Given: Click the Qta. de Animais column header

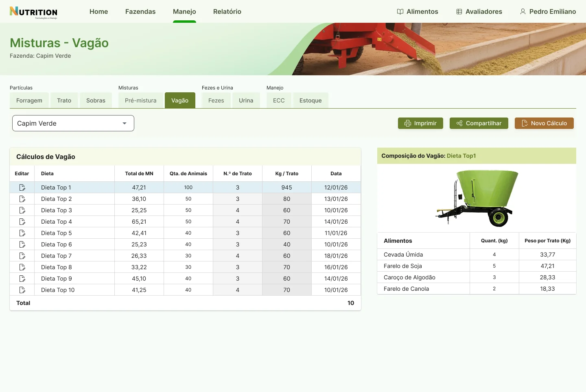Looking at the screenshot, I should 188,174.
